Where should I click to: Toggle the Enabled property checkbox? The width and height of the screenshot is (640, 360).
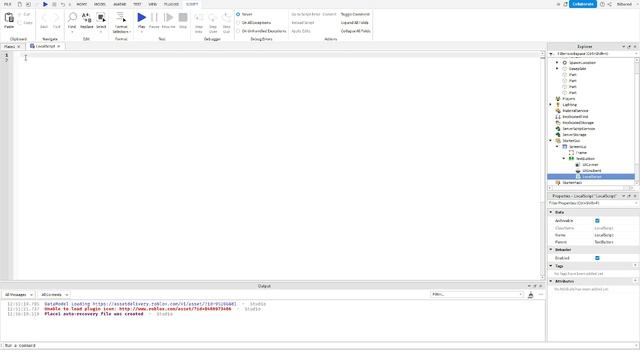coord(597,258)
